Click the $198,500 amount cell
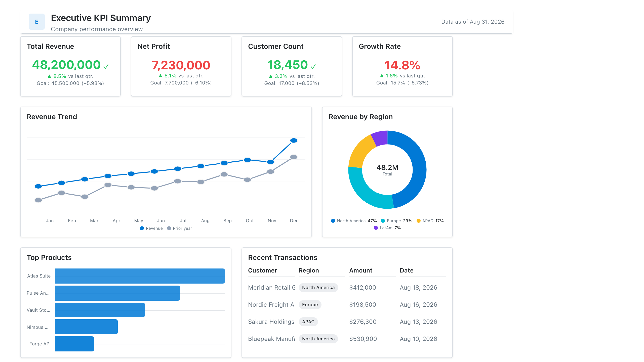This screenshot has height=362, width=644. click(x=363, y=305)
